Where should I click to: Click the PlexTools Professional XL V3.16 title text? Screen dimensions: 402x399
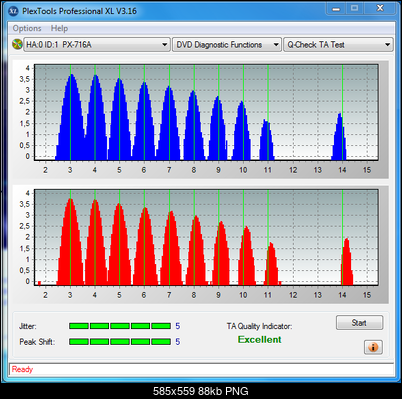tap(79, 11)
